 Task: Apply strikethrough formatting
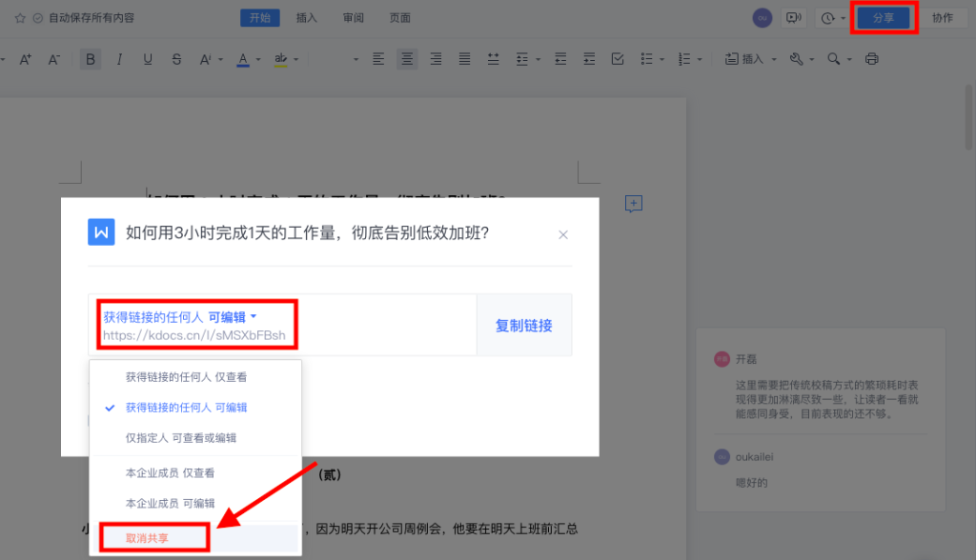point(176,58)
